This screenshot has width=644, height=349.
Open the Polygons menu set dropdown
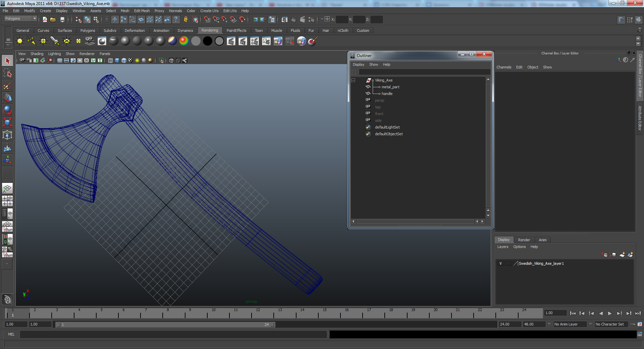20,19
